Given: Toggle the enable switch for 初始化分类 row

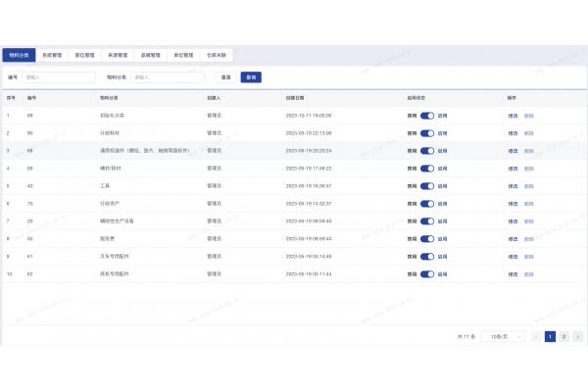Looking at the screenshot, I should coord(426,115).
